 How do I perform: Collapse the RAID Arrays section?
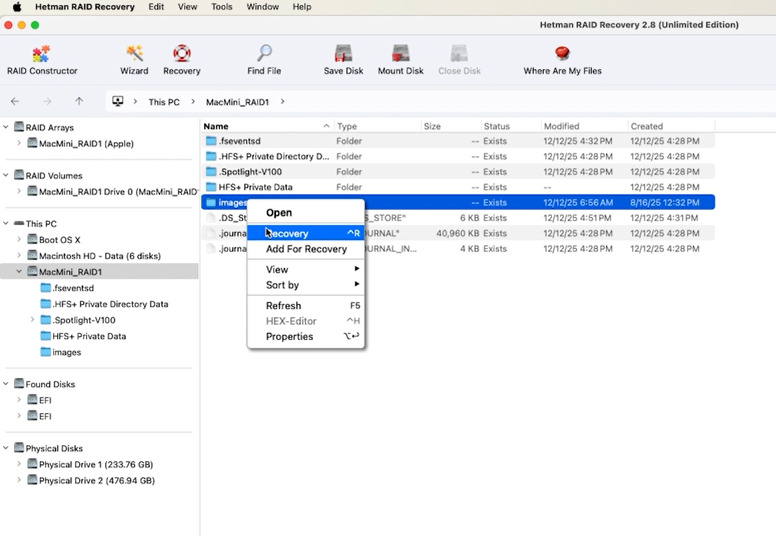tap(6, 127)
